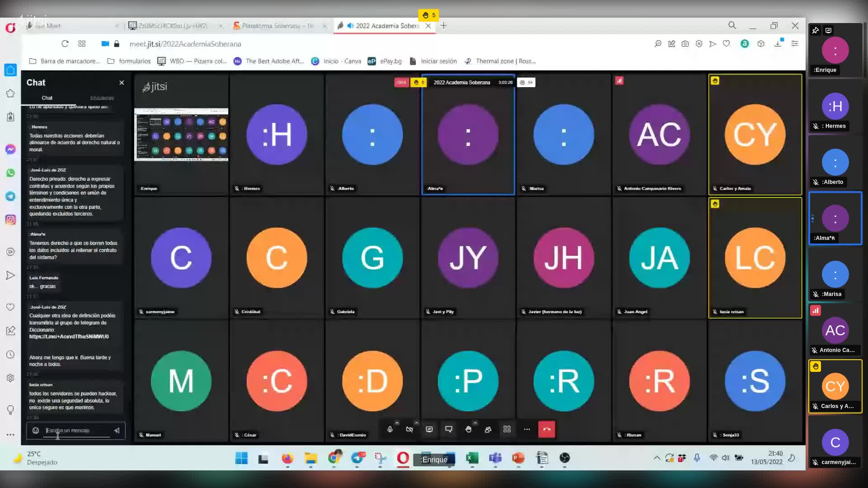The width and height of the screenshot is (868, 488).
Task: Open the bookmarks star in Opera sidebar
Action: pos(10,94)
